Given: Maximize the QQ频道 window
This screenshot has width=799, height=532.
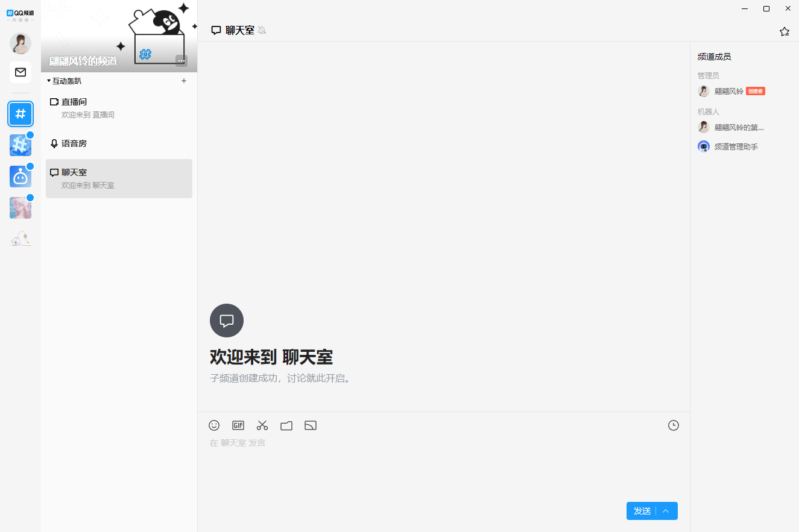Looking at the screenshot, I should [766, 8].
